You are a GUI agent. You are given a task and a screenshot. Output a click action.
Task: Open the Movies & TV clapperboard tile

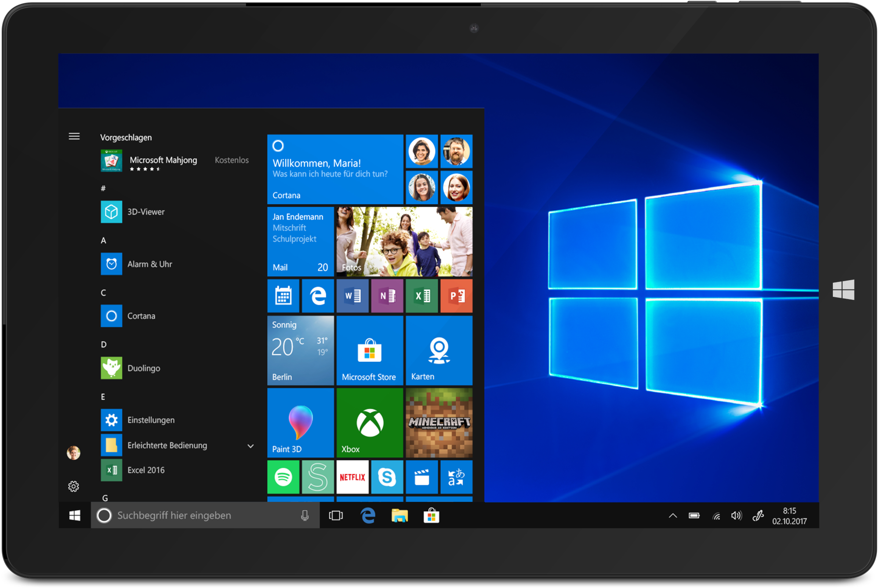coord(422,477)
